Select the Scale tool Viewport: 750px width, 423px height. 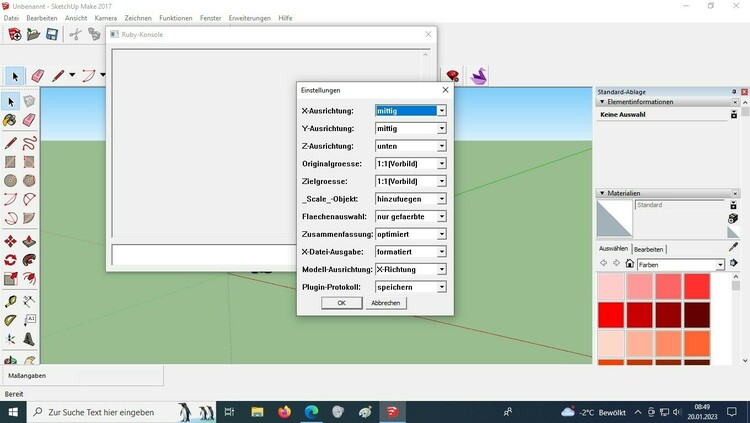[x=10, y=278]
